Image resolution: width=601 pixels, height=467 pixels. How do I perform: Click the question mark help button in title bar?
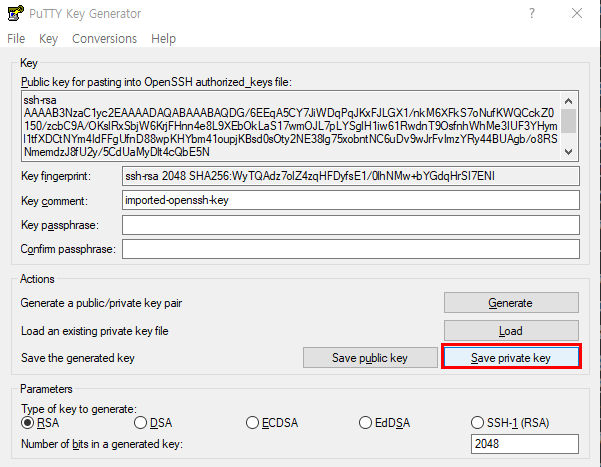point(532,13)
